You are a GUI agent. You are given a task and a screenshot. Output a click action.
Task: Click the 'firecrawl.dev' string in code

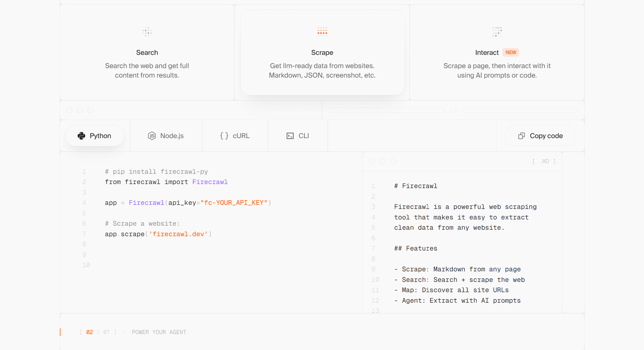click(x=178, y=234)
